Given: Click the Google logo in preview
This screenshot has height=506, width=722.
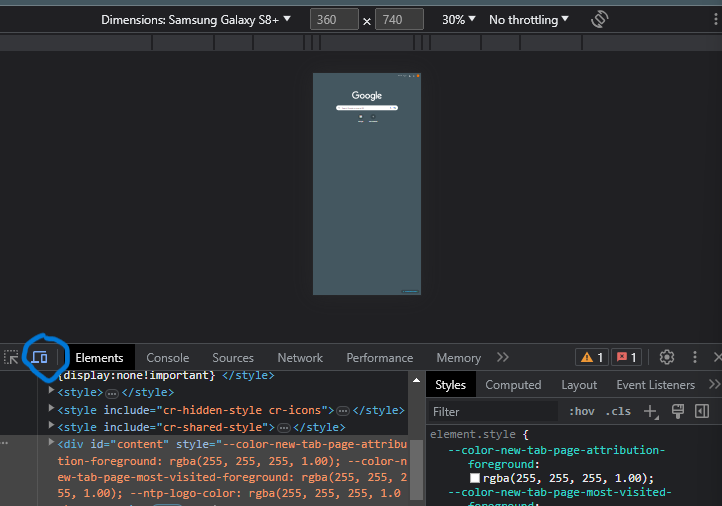Looking at the screenshot, I should click(367, 95).
